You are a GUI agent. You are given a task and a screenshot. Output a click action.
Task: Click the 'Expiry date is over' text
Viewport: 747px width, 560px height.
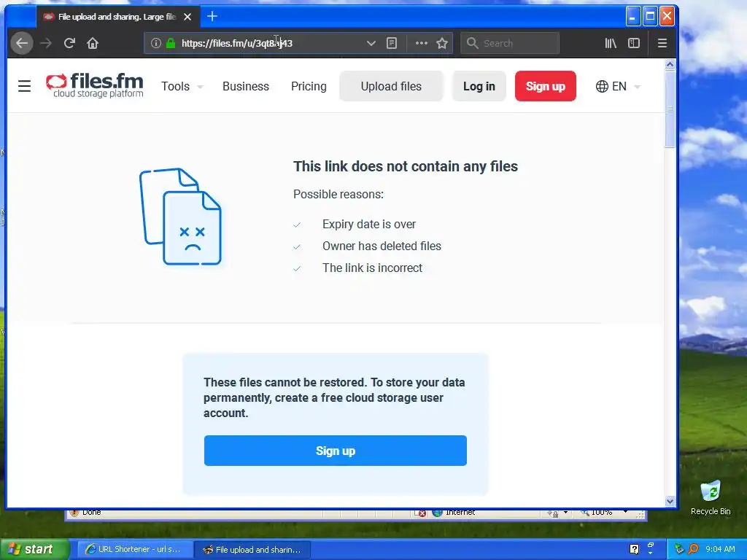(x=369, y=225)
